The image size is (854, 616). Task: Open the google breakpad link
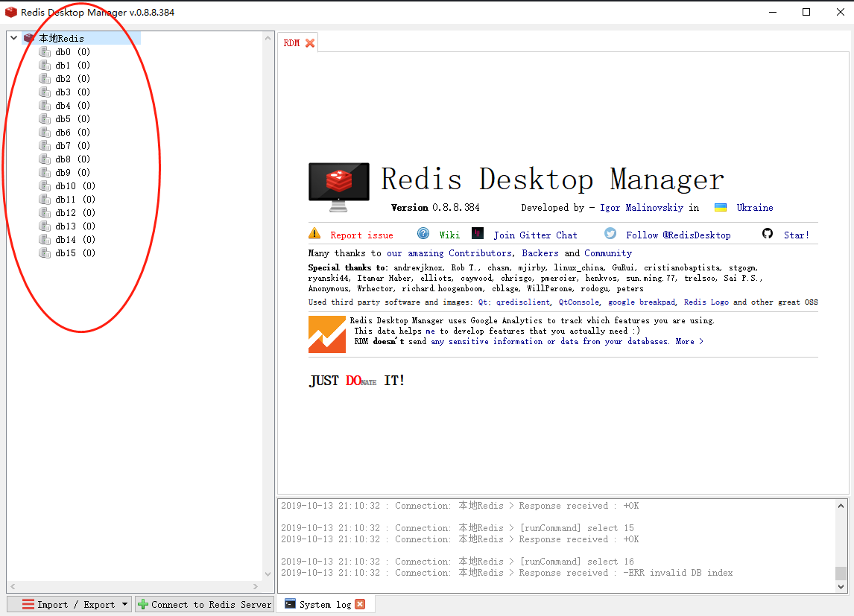coord(642,302)
